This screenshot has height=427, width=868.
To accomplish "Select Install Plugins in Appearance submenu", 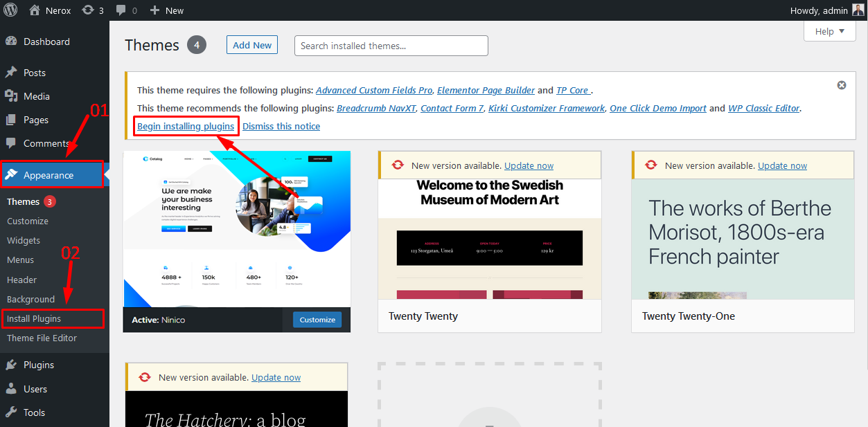I will pyautogui.click(x=34, y=318).
